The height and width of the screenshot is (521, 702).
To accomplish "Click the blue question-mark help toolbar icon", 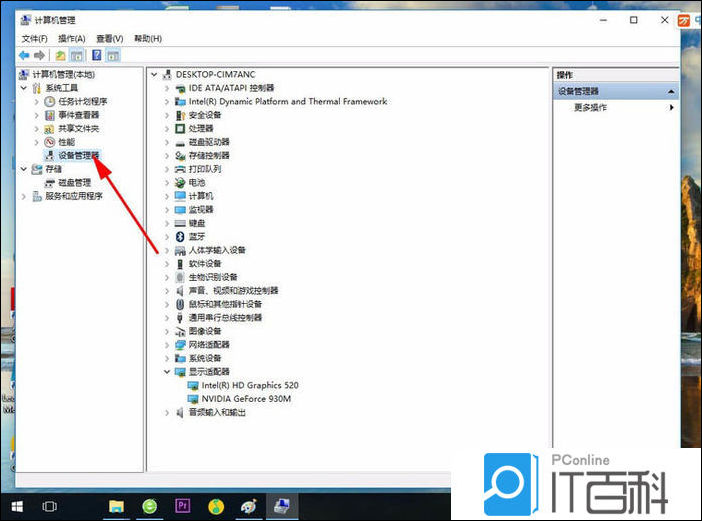I will [x=96, y=56].
